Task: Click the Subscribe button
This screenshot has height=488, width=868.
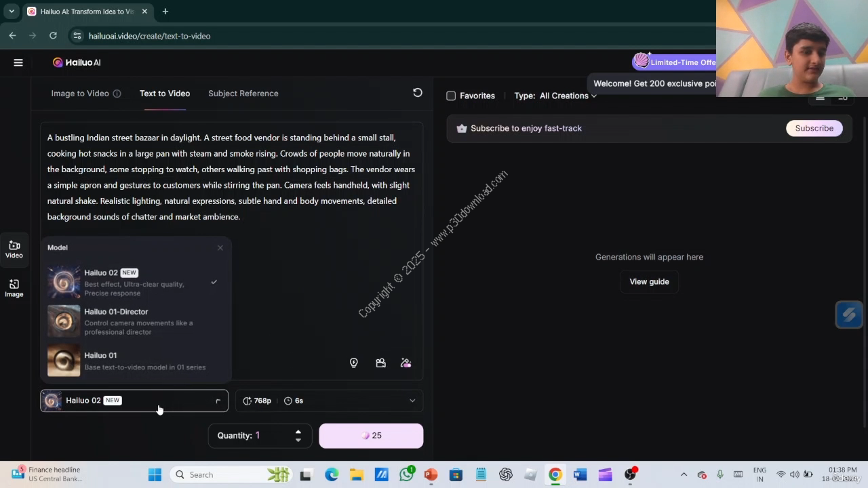Action: [x=814, y=128]
